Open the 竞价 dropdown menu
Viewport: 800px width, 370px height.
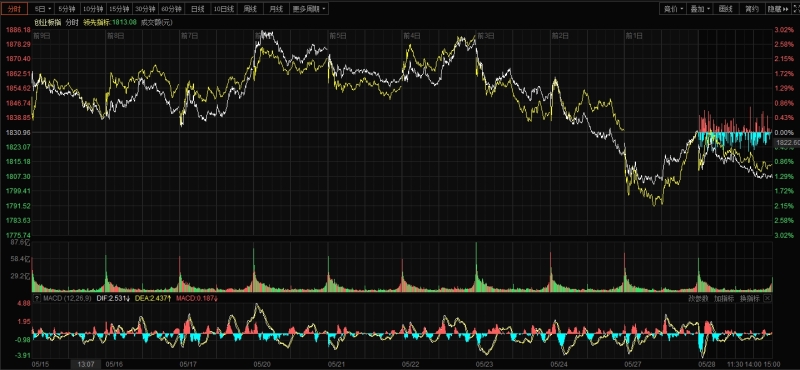[x=673, y=9]
